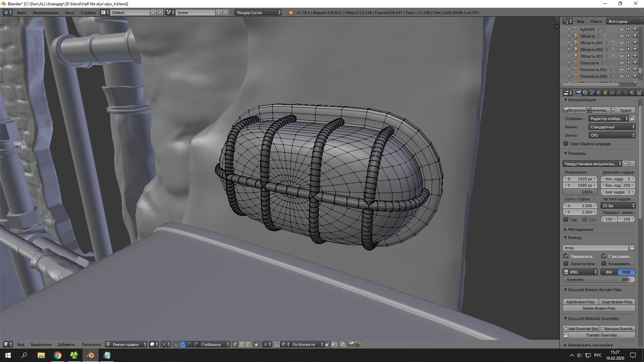Open the Device CPU dropdown

[x=612, y=135]
